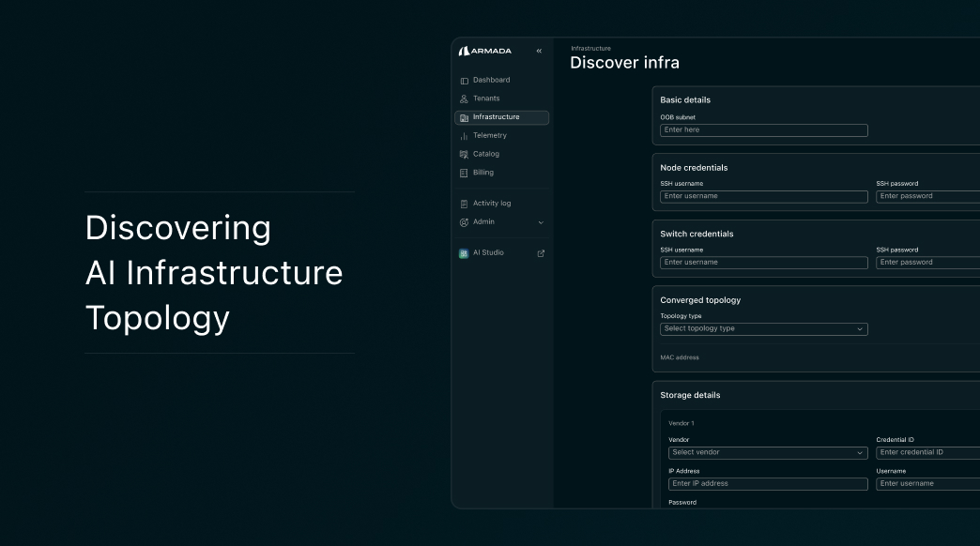Open Activity log label

tap(492, 203)
